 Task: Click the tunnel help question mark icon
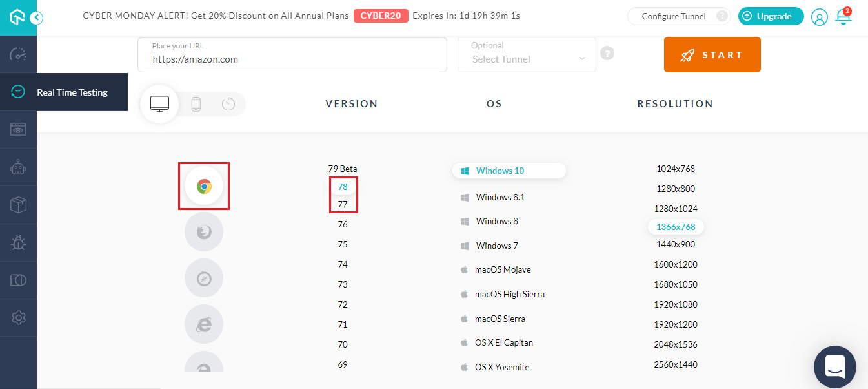607,53
